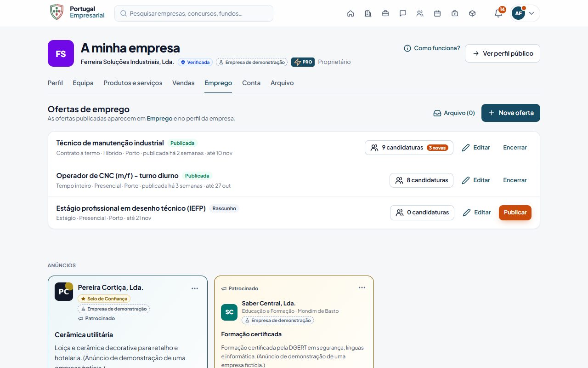Open the people network icon in top bar
The width and height of the screenshot is (588, 368).
click(x=420, y=13)
